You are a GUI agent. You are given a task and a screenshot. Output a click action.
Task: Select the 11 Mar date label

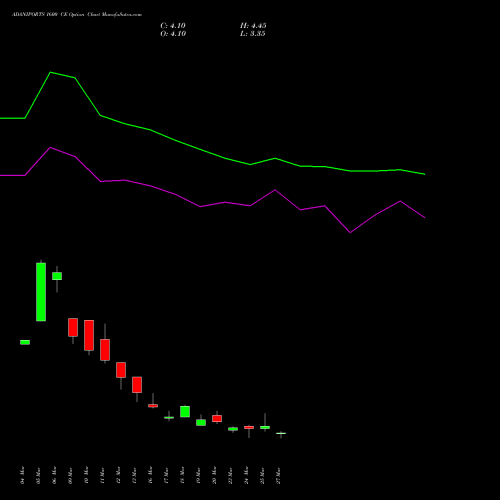[102, 475]
